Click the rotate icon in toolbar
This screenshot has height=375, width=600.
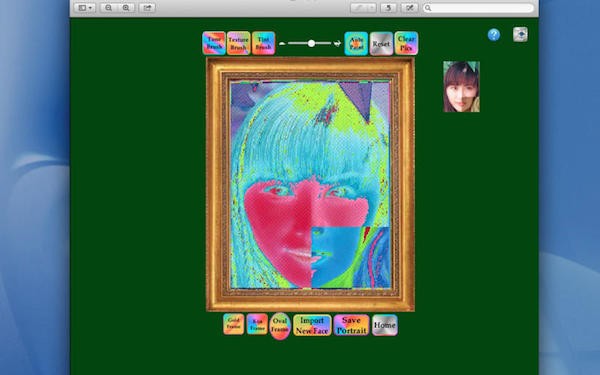[x=388, y=8]
